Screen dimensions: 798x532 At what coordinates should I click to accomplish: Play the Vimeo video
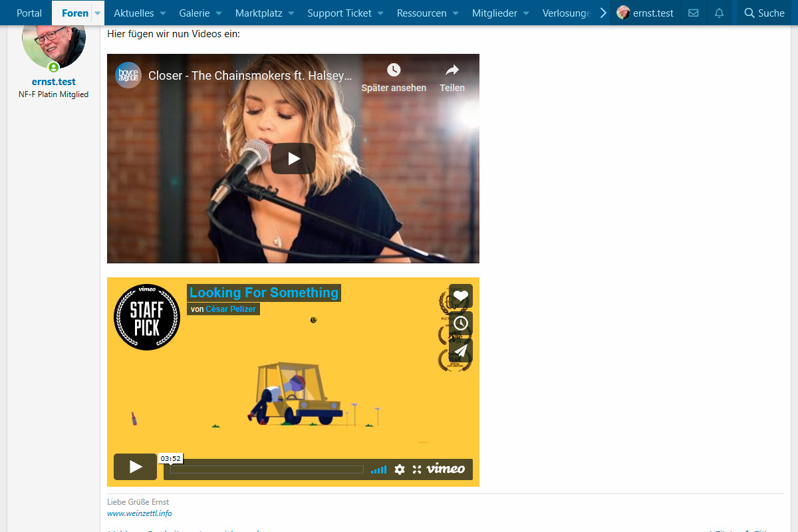tap(135, 467)
